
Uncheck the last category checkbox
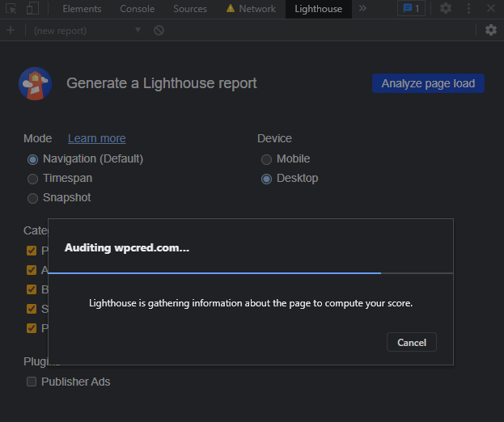(x=32, y=328)
